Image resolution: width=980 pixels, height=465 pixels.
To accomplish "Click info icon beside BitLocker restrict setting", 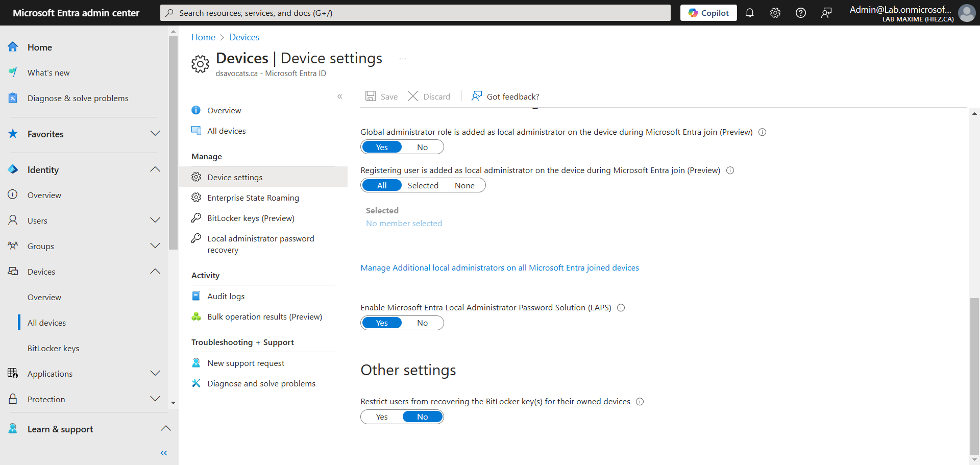I will pos(640,402).
